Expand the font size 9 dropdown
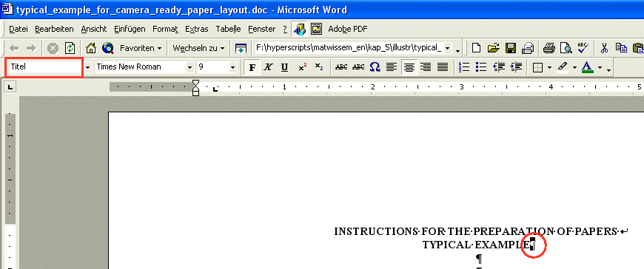This screenshot has width=644, height=269. click(x=233, y=67)
